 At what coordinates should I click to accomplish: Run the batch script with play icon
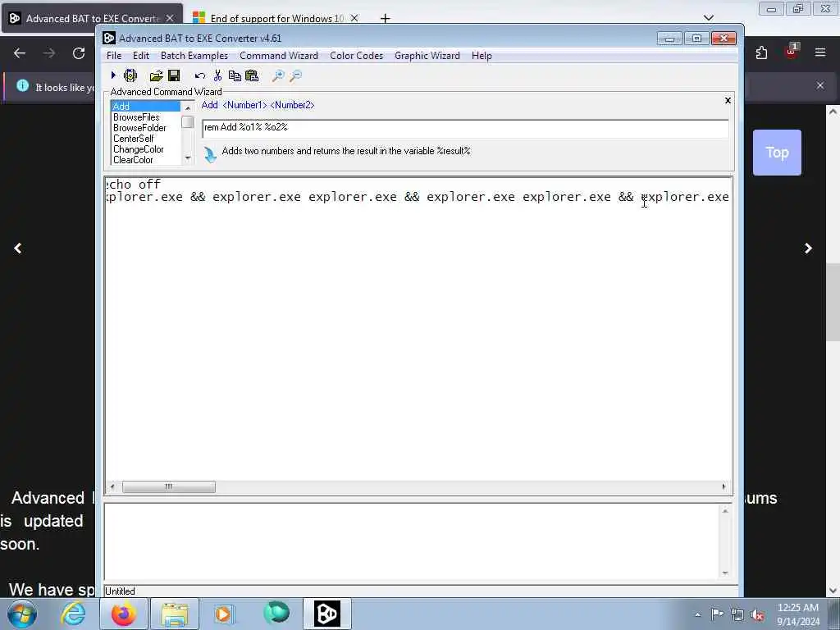tap(113, 75)
